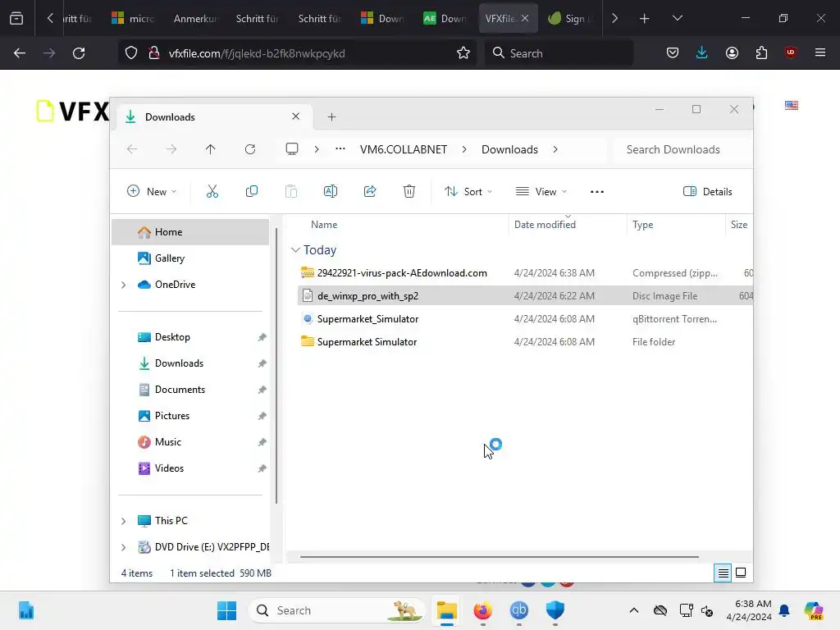
Task: Open Firefox downloads panel
Action: (x=702, y=52)
